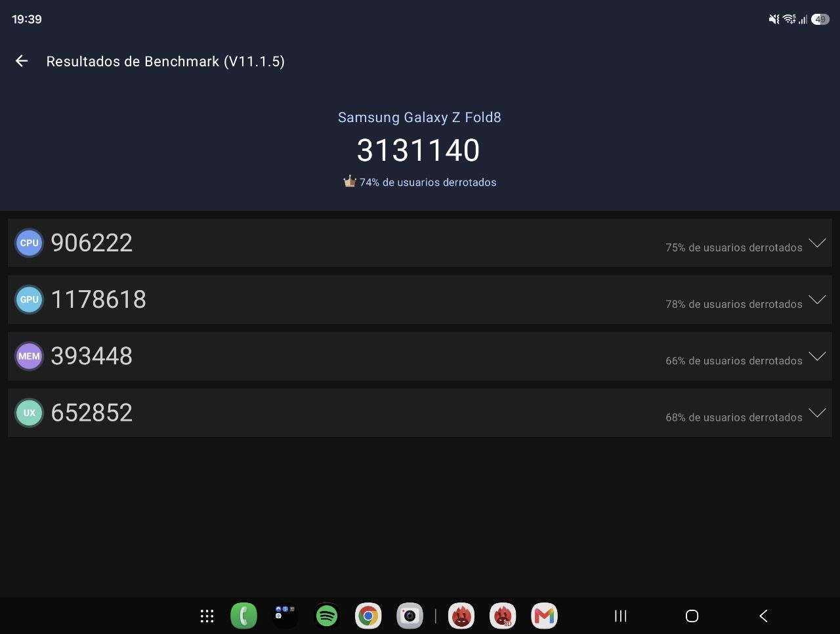The width and height of the screenshot is (840, 634).
Task: Select the GPU score 1178618
Action: coord(98,299)
